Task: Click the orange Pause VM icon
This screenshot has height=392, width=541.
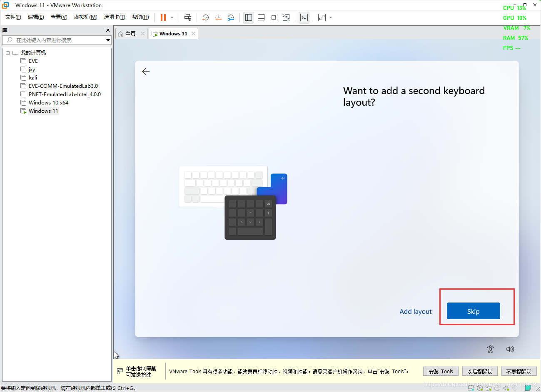Action: [163, 17]
